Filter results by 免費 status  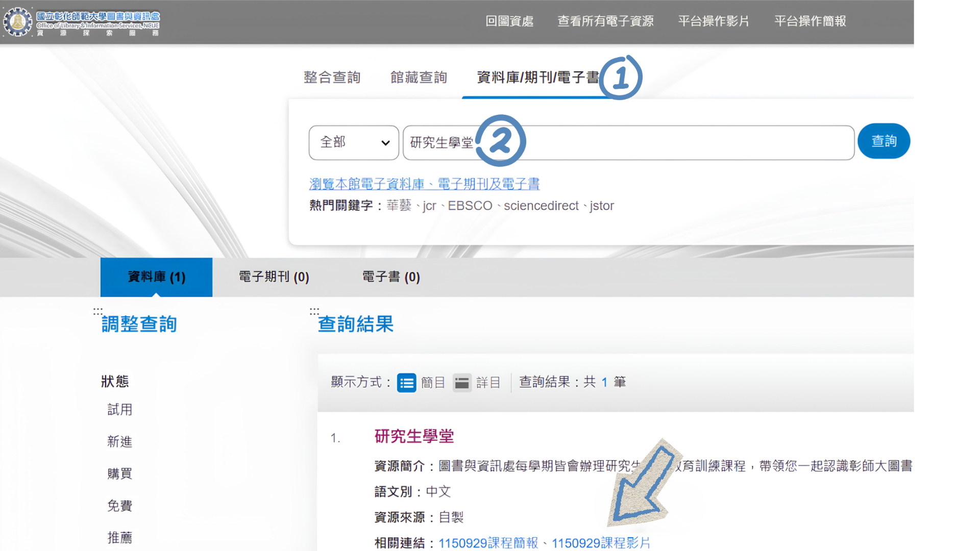tap(120, 505)
